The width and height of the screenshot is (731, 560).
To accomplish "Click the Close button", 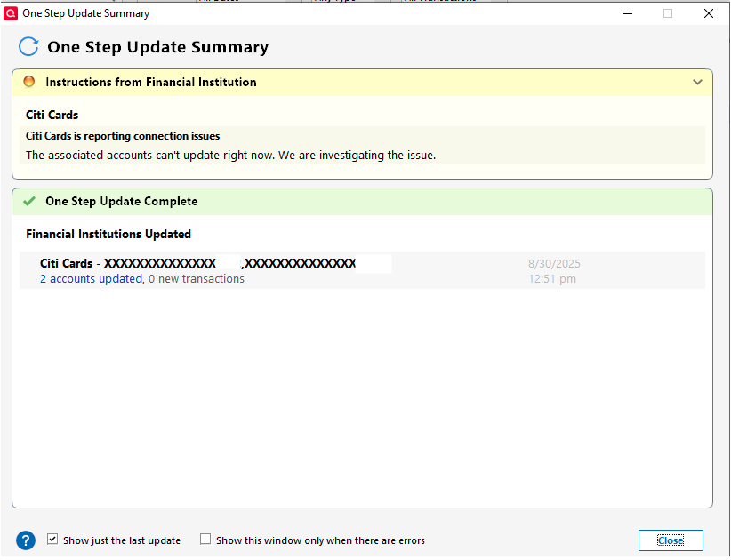I will coord(671,540).
